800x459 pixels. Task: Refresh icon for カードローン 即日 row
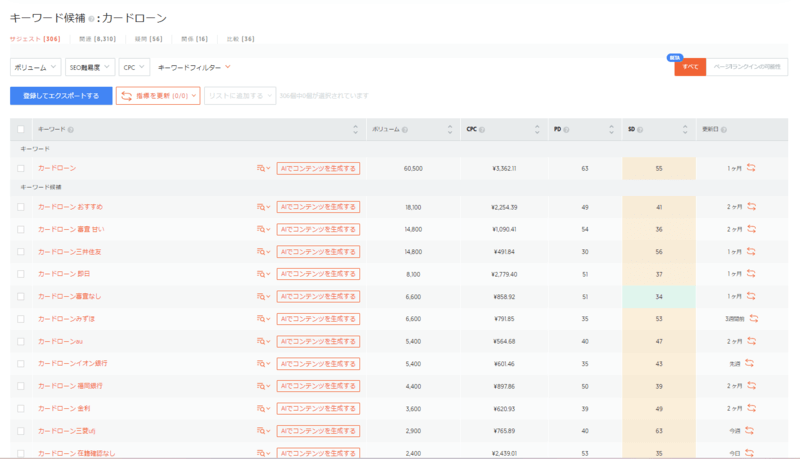coord(751,273)
